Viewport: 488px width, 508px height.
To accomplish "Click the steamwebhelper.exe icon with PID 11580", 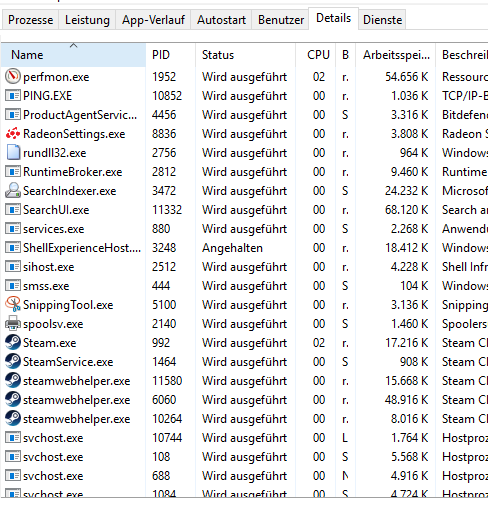I will (13, 380).
